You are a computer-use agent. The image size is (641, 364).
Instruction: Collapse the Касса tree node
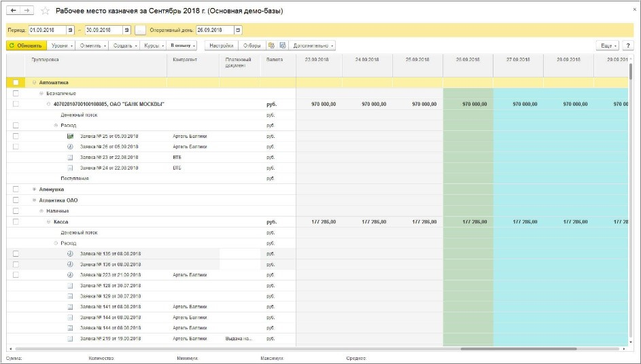(x=48, y=221)
